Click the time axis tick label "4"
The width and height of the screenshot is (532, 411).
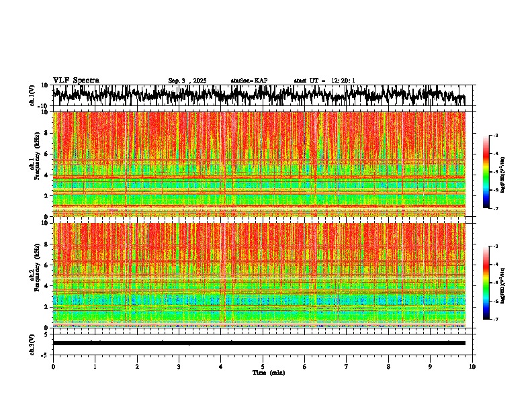(x=221, y=367)
